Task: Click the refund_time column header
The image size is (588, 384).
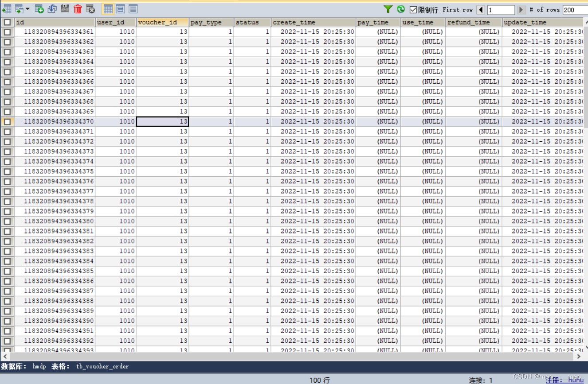Action: [474, 22]
